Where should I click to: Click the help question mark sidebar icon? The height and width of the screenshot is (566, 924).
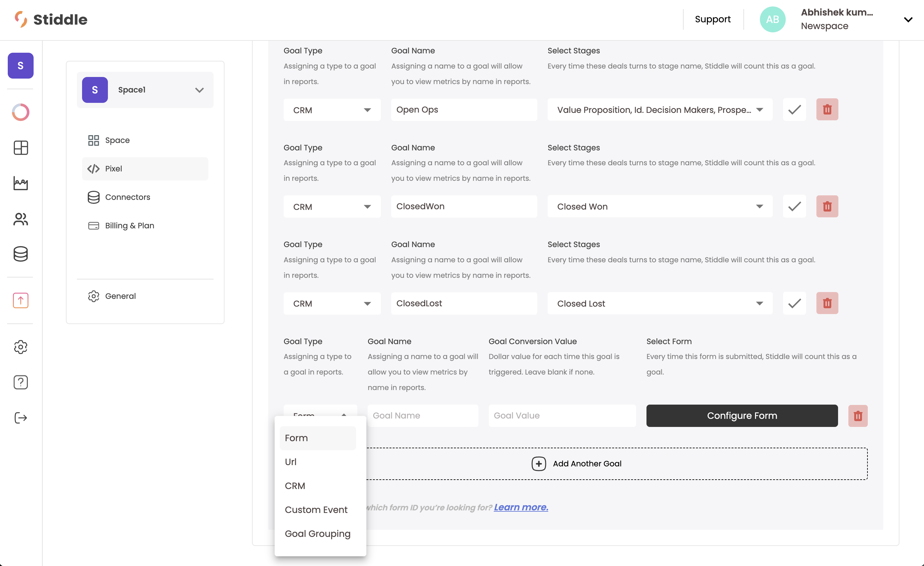coord(21,382)
